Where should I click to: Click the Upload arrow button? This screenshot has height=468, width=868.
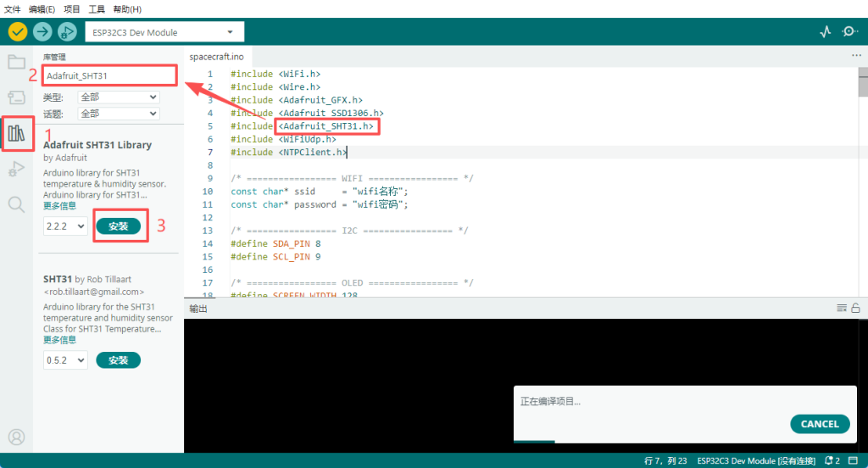pyautogui.click(x=42, y=31)
